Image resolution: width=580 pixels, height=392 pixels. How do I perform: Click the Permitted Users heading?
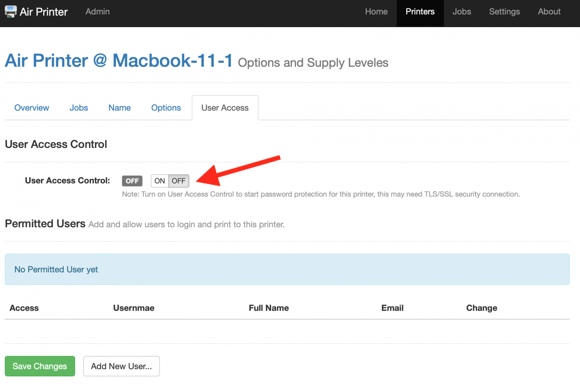45,224
